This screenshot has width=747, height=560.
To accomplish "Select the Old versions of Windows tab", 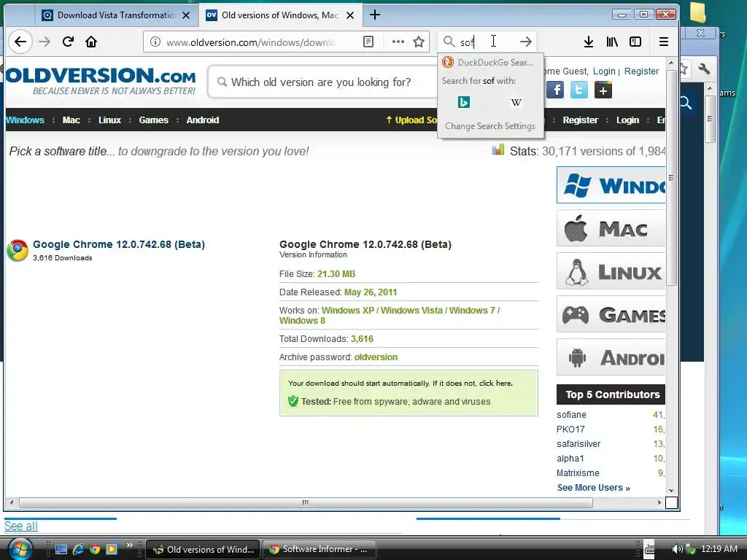I will pos(280,15).
